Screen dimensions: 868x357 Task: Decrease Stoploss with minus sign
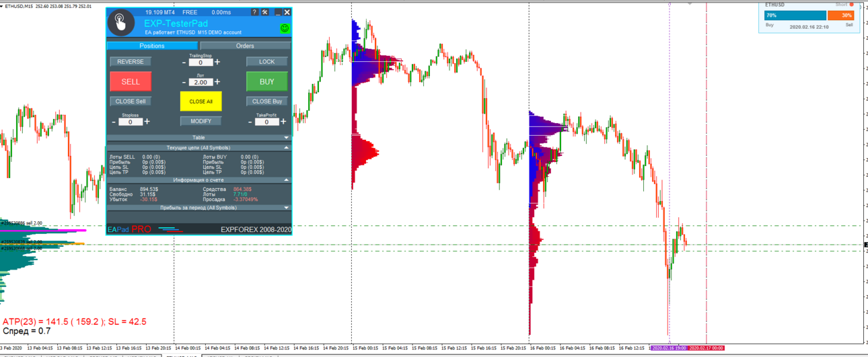[114, 122]
